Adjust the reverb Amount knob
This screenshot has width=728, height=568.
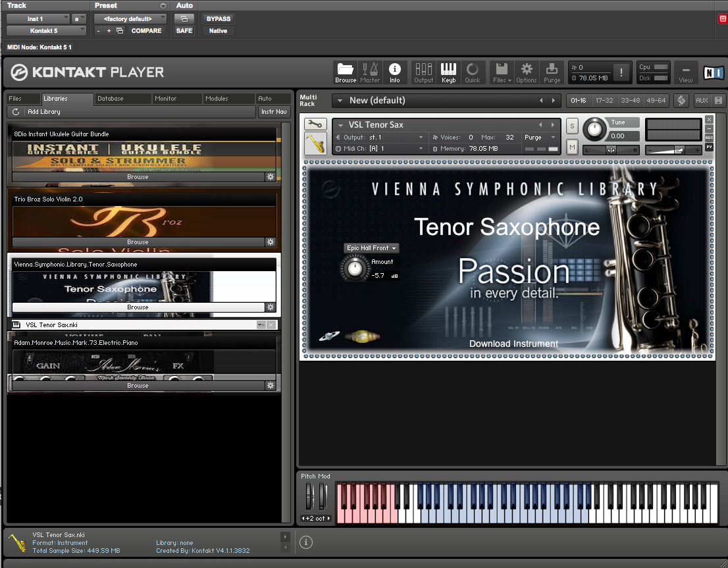(x=355, y=269)
